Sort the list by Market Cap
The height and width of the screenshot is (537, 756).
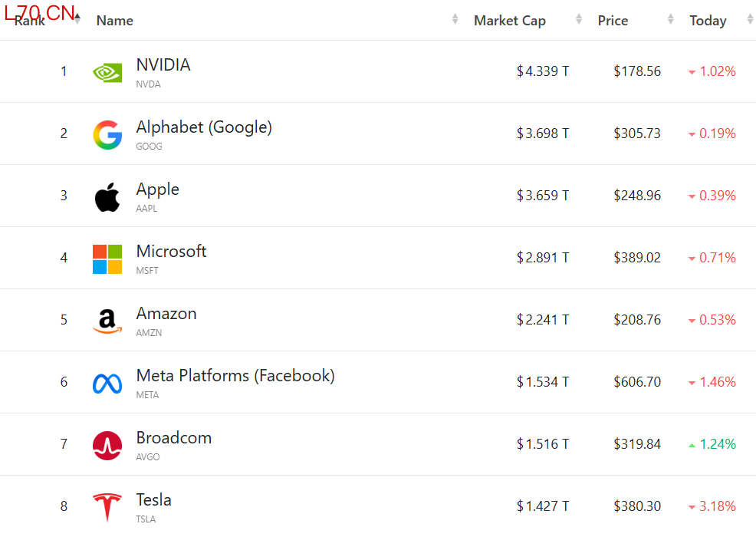(x=509, y=21)
